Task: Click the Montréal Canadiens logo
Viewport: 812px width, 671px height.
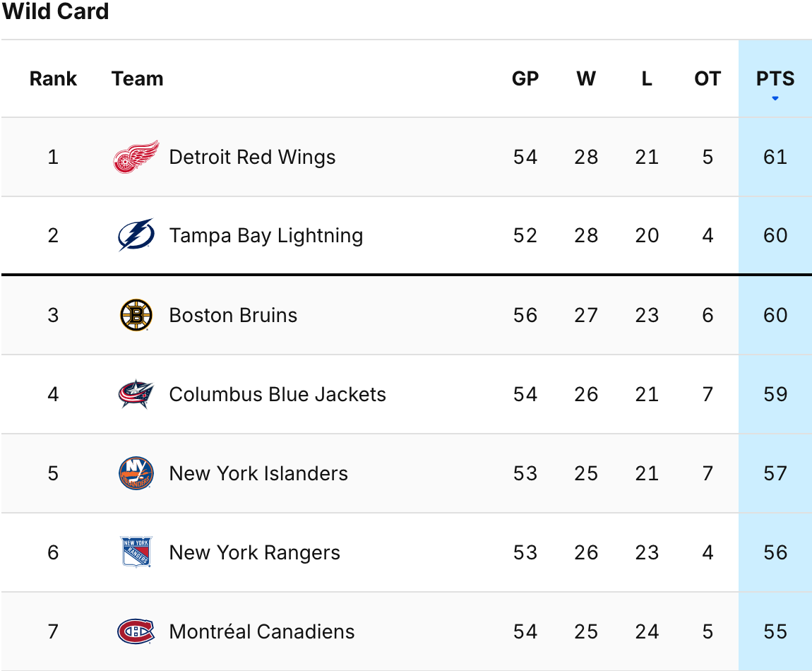Action: point(136,631)
